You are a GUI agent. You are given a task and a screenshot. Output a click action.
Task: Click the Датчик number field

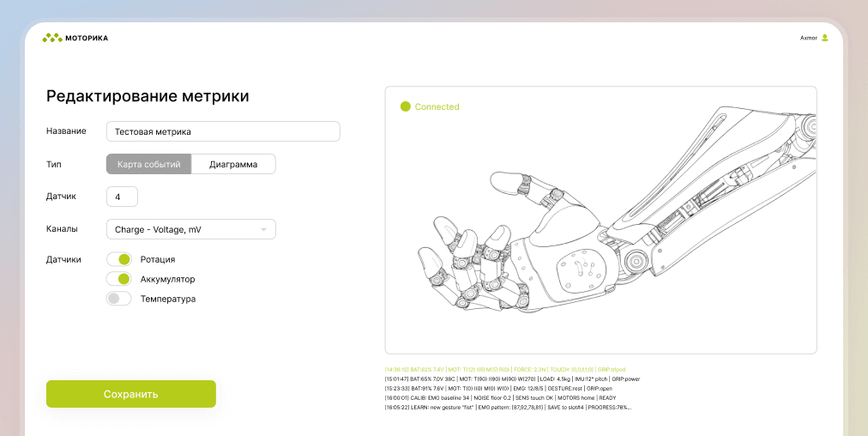click(122, 197)
